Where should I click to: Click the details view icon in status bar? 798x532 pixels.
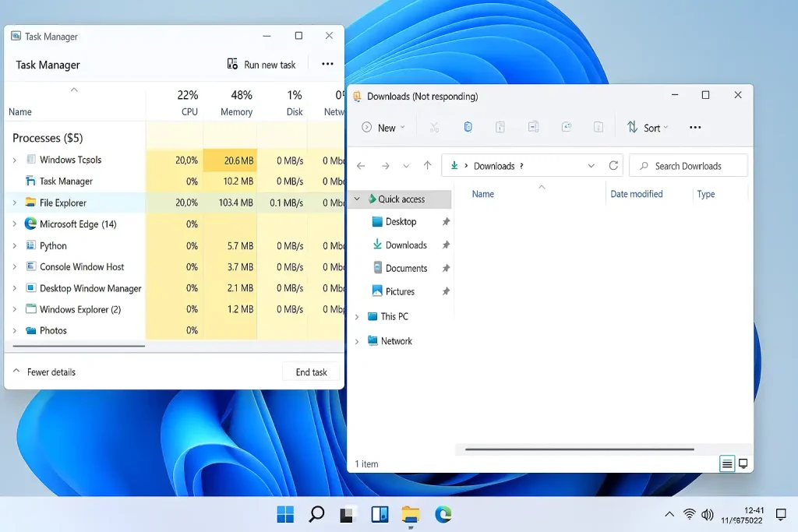[727, 463]
